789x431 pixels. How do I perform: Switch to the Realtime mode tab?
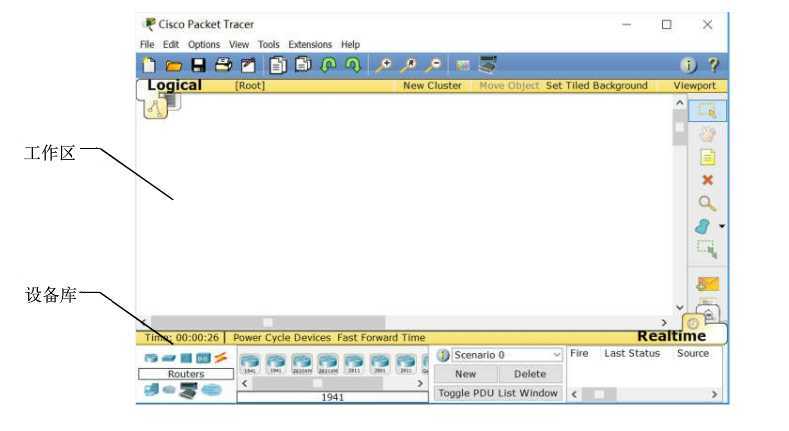click(671, 336)
